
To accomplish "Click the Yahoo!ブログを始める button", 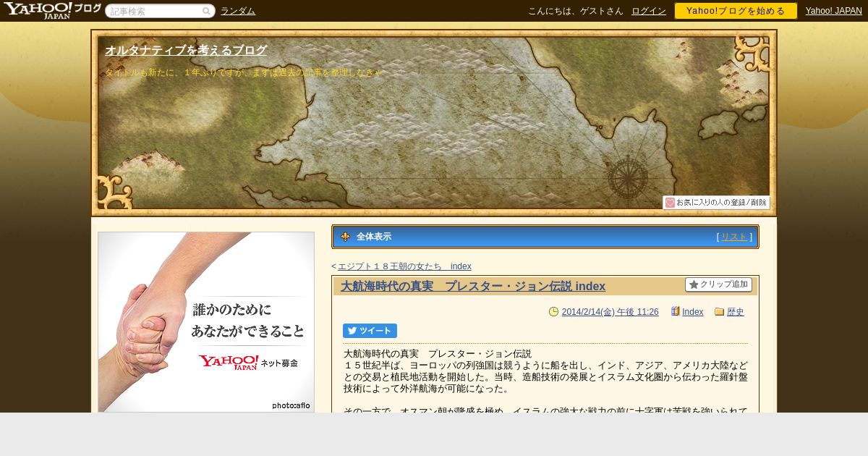I will point(736,11).
